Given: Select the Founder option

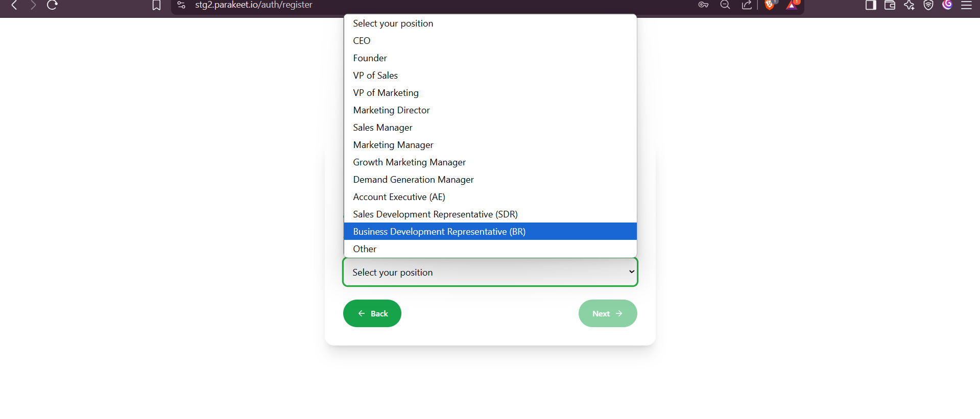Looking at the screenshot, I should point(370,58).
